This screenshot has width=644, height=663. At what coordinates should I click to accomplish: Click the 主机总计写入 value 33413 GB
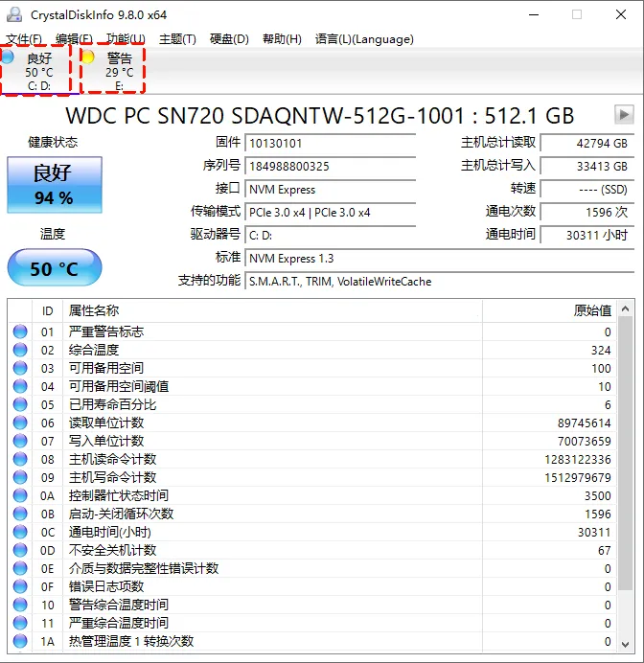point(587,166)
